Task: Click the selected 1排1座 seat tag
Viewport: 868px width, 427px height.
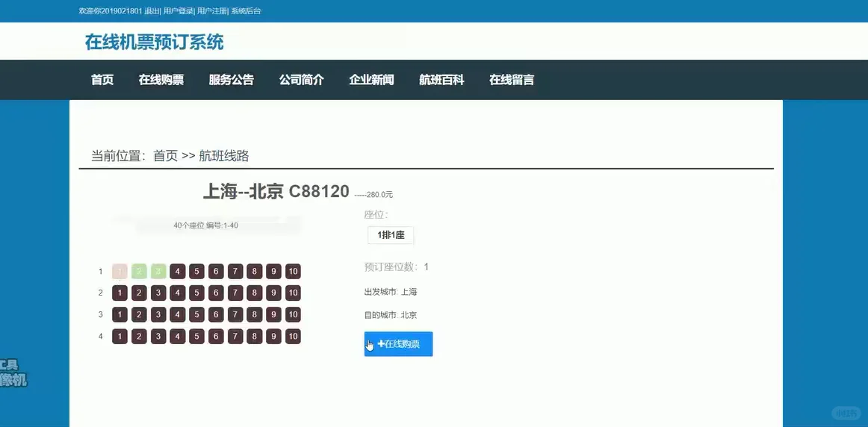Action: pos(391,235)
